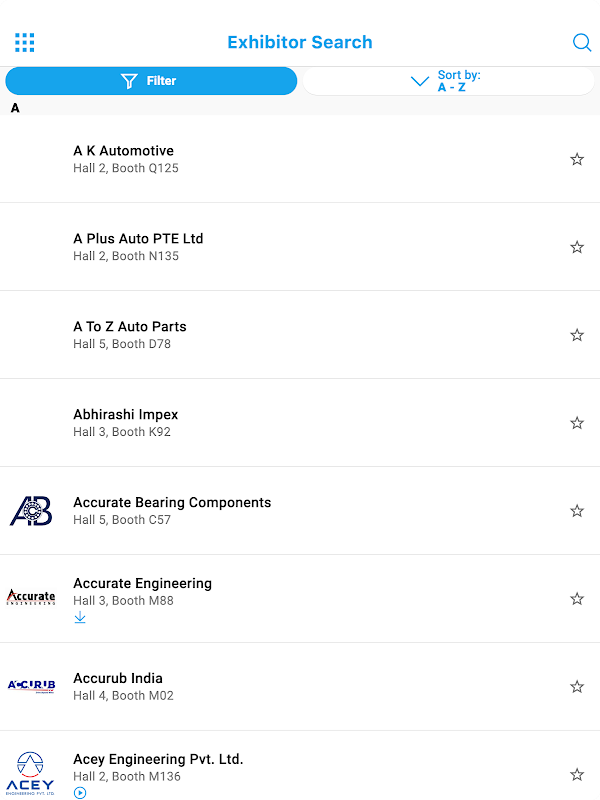Screen dimensions: 600x800
Task: Star A To Z Auto Parts
Action: (x=577, y=335)
